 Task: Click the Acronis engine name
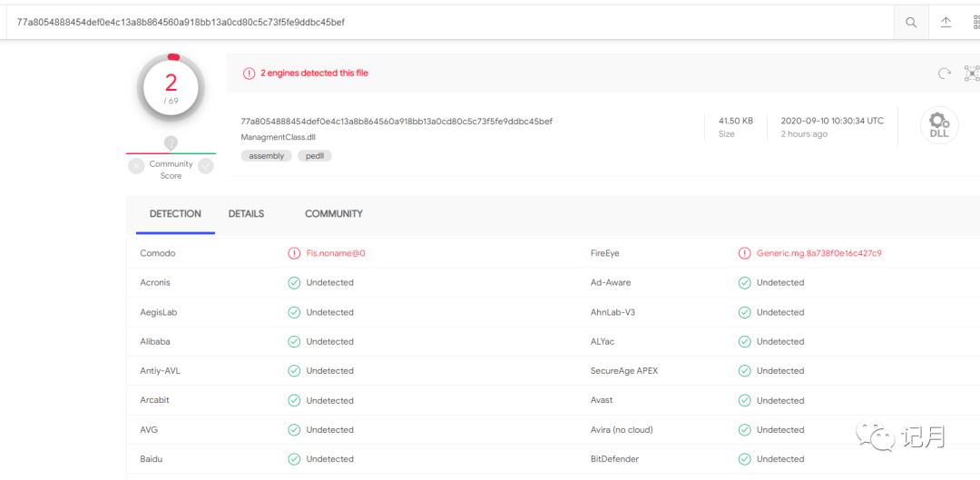(x=155, y=282)
